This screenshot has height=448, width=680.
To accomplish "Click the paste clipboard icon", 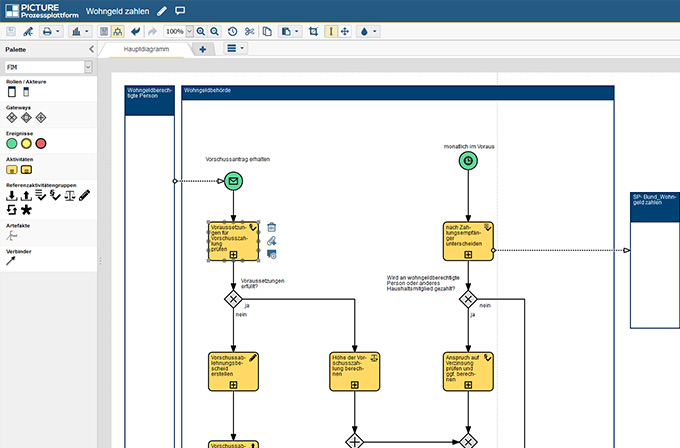I will (x=286, y=31).
